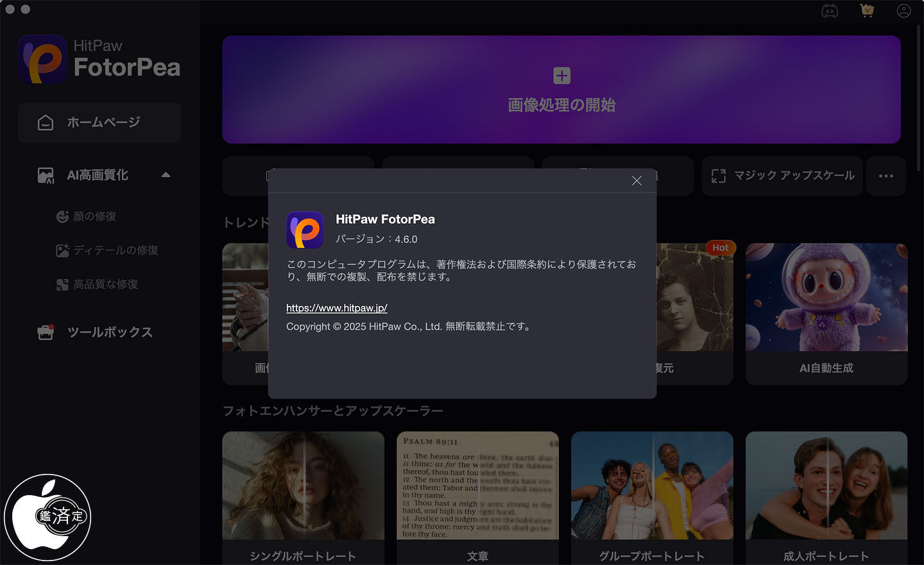Go to ホームページ in sidebar
Image resolution: width=924 pixels, height=565 pixels.
(x=99, y=122)
